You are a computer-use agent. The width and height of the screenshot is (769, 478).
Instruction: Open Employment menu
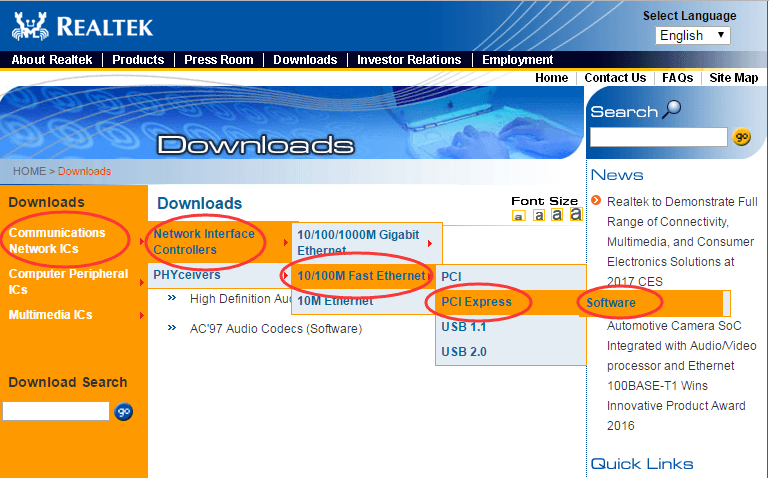pos(517,60)
